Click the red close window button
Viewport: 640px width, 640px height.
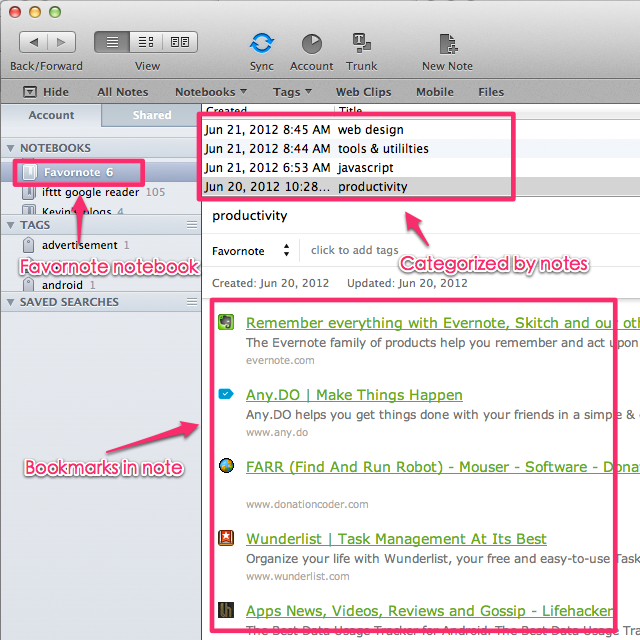click(15, 12)
